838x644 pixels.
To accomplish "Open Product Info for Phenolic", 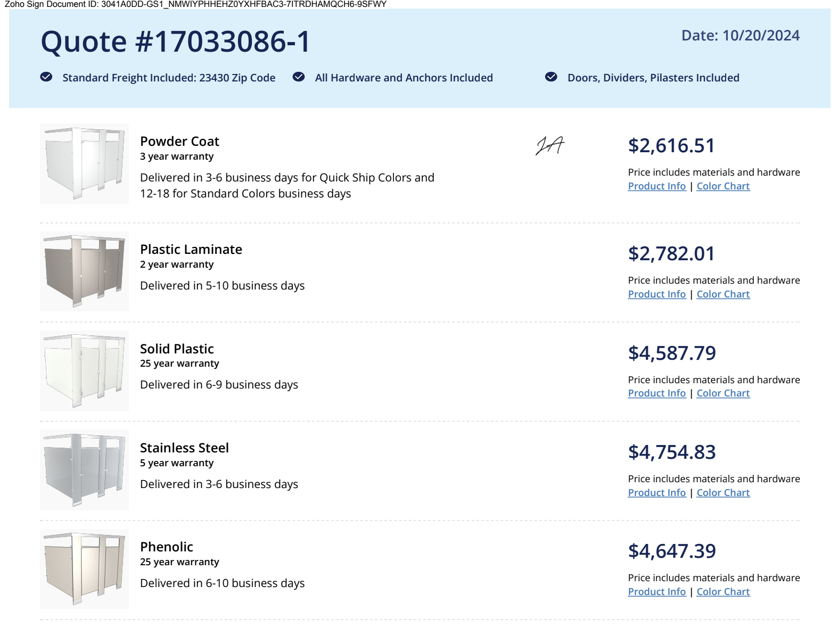I will pos(656,592).
